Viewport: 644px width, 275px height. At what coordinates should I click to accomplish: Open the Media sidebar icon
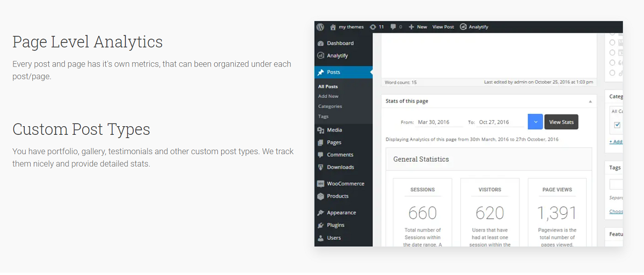321,130
